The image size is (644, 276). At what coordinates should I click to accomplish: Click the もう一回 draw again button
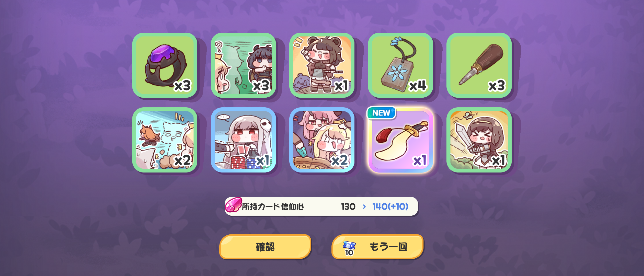(x=377, y=247)
